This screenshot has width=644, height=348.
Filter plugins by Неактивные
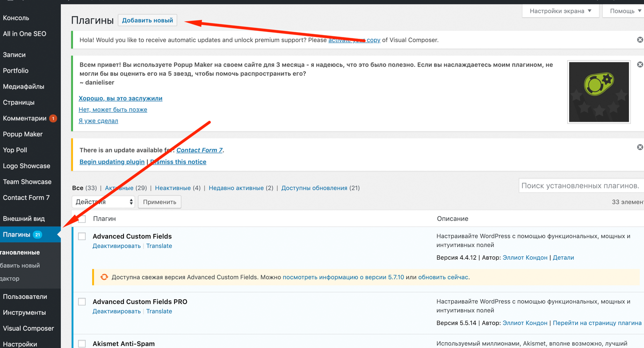pyautogui.click(x=173, y=188)
